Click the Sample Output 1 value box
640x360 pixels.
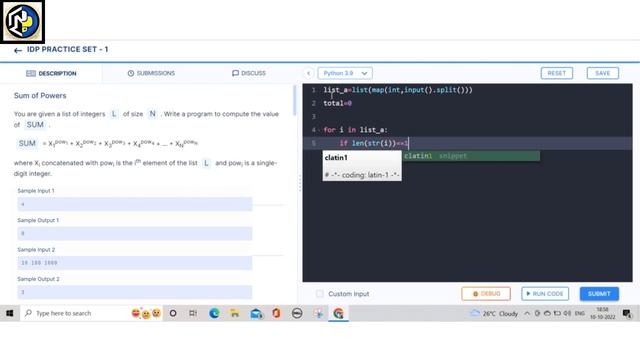(135, 233)
